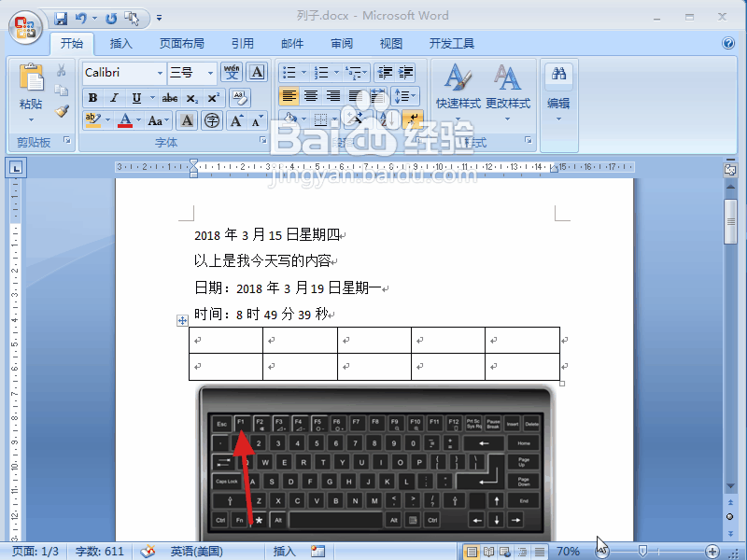
Task: Apply a bulleted list
Action: point(289,73)
